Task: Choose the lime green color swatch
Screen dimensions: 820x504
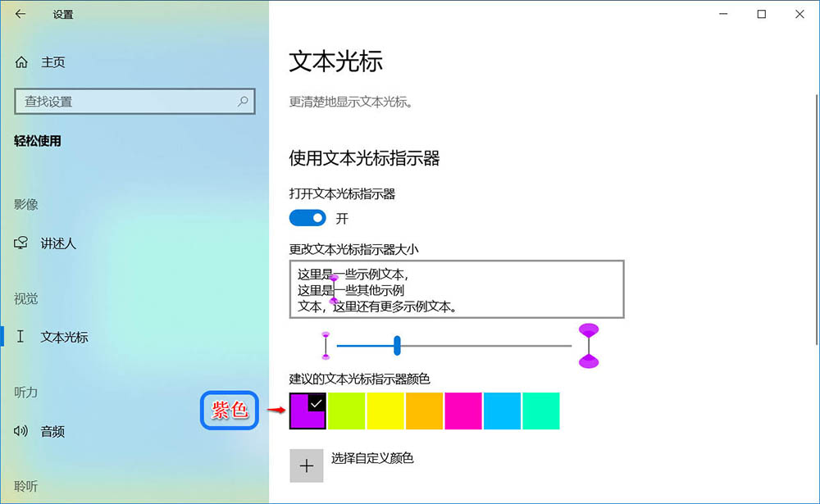Action: coord(346,411)
